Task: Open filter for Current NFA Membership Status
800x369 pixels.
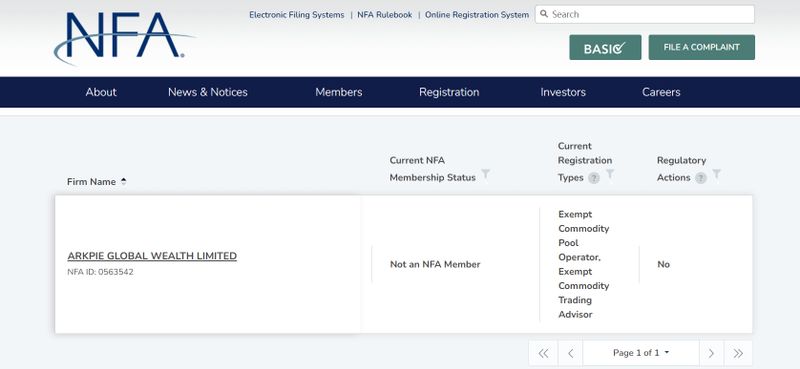Action: pyautogui.click(x=486, y=174)
